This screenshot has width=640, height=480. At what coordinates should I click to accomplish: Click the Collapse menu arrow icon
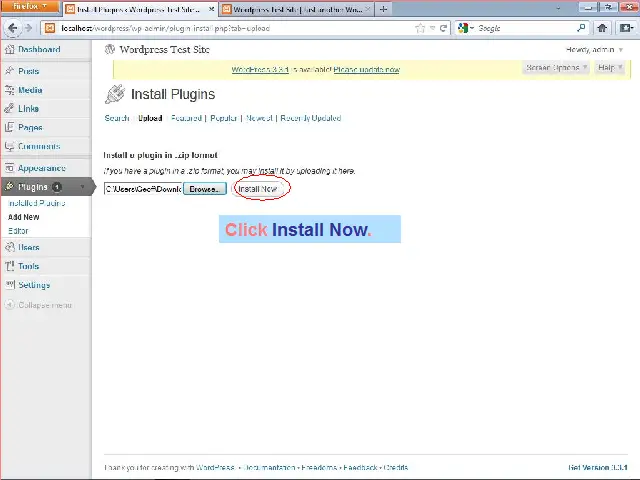tap(9, 305)
